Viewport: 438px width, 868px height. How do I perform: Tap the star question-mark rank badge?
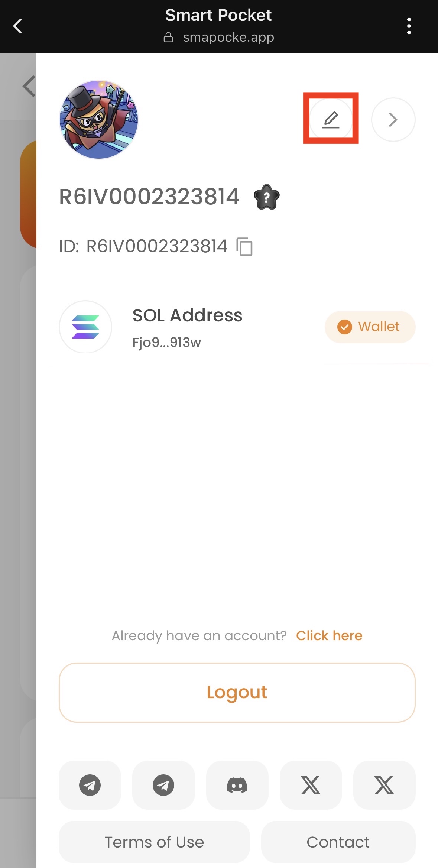pos(266,197)
